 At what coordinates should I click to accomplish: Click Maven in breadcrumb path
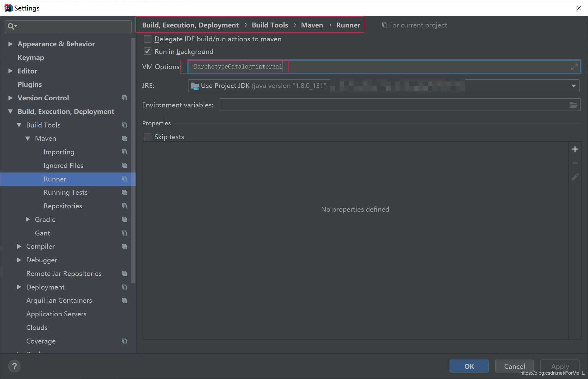312,25
